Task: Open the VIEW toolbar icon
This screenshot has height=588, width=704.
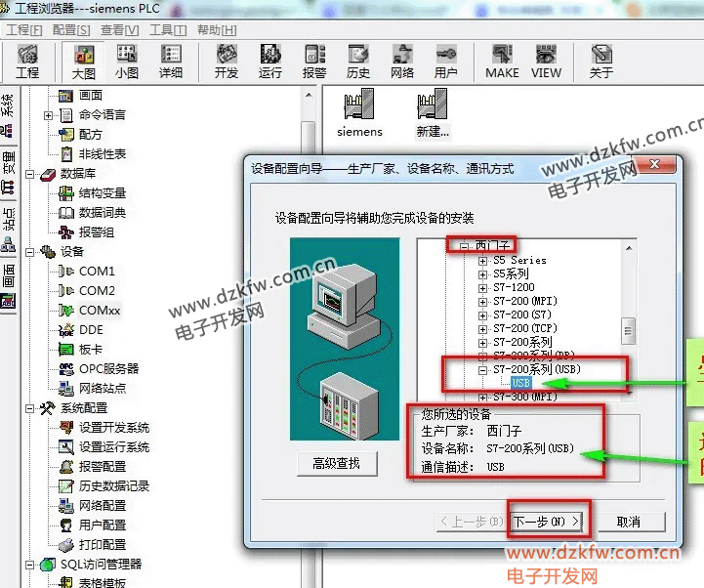Action: tap(546, 61)
